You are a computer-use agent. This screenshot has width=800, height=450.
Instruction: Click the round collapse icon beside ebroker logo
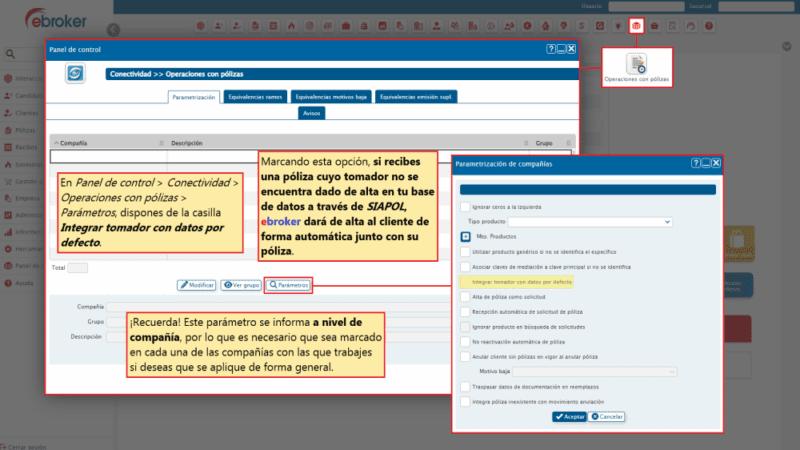tap(113, 30)
